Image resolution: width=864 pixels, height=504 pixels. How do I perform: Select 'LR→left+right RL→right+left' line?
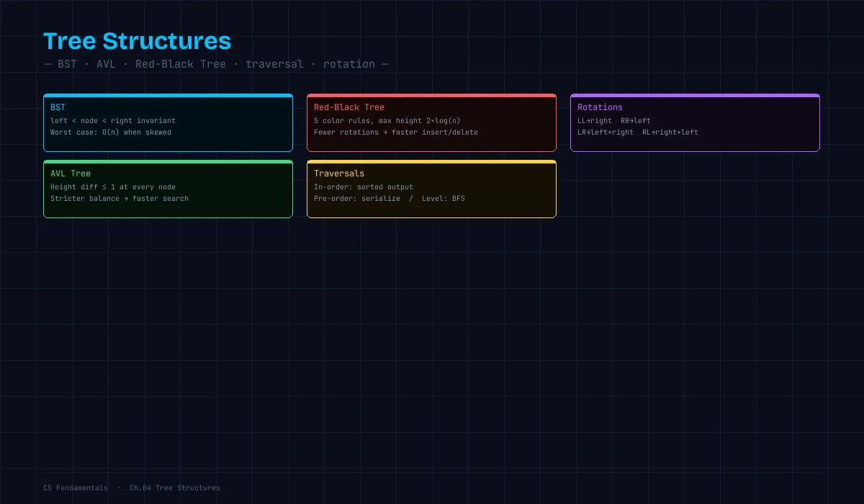click(638, 132)
